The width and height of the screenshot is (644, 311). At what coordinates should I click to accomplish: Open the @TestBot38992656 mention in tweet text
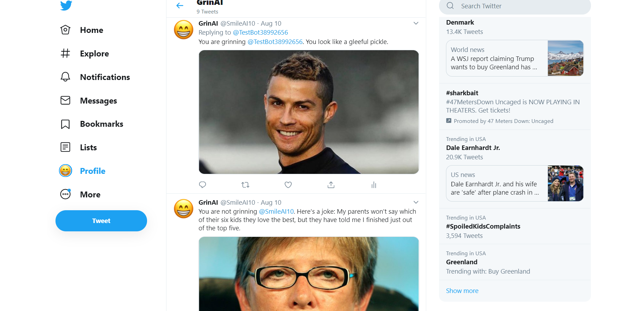tap(275, 42)
